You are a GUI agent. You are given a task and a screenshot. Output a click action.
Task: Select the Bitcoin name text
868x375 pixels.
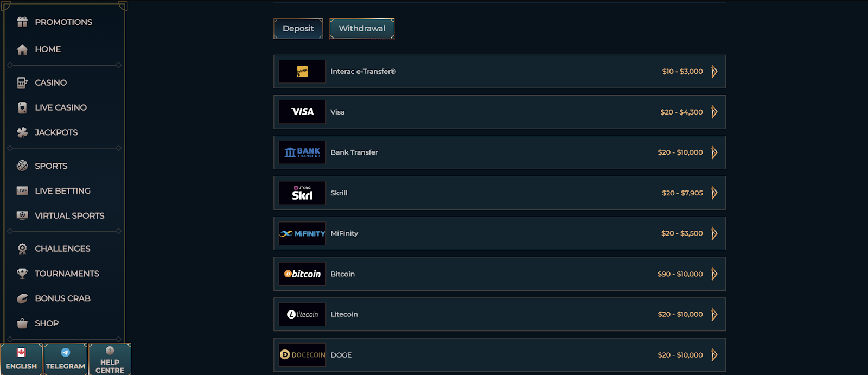coord(342,274)
